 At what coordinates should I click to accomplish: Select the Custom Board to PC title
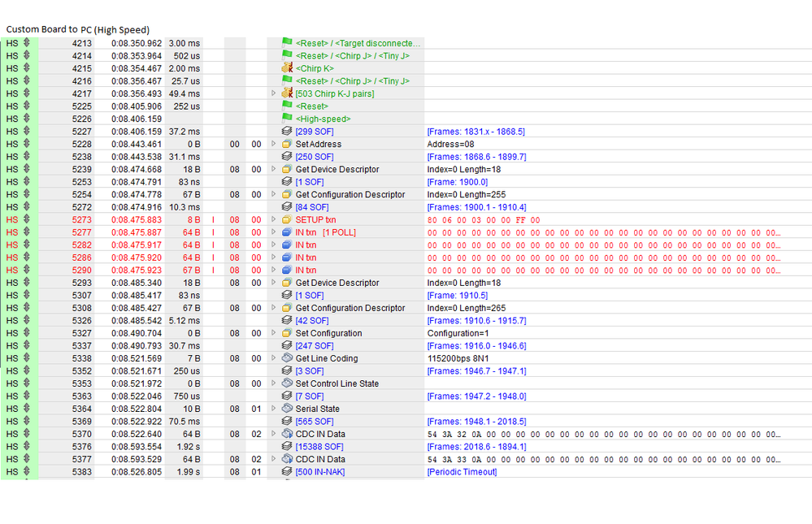(78, 29)
